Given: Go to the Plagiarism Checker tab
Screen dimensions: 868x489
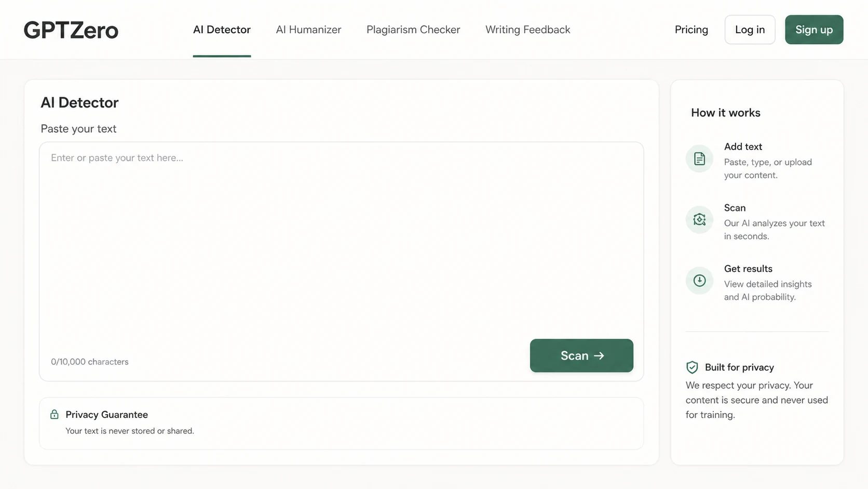Looking at the screenshot, I should 413,30.
